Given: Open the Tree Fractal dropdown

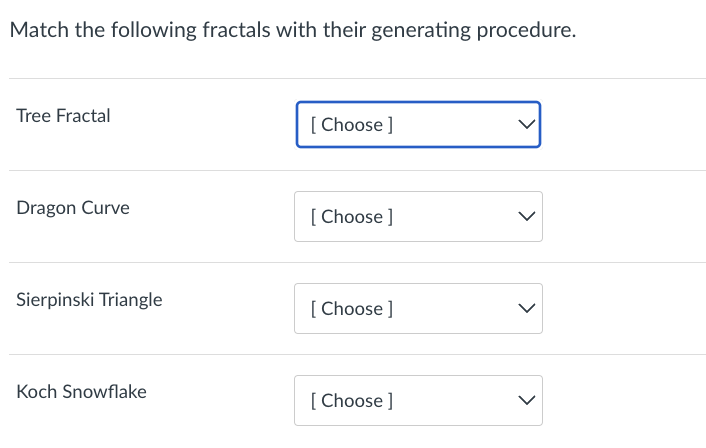Looking at the screenshot, I should click(418, 125).
